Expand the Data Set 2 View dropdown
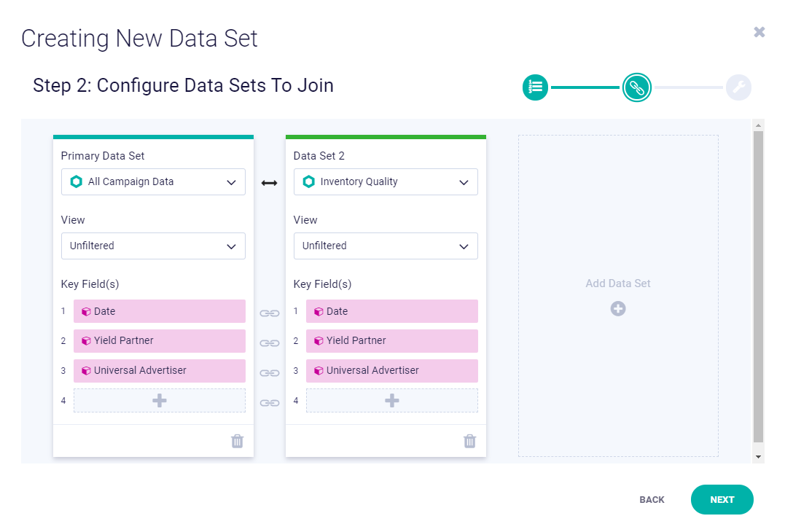 pos(386,246)
